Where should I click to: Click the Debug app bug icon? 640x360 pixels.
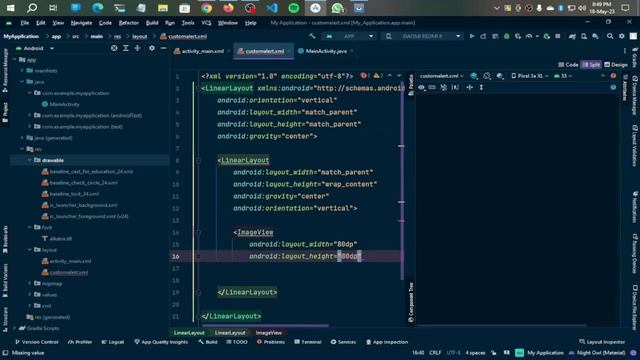[x=507, y=36]
